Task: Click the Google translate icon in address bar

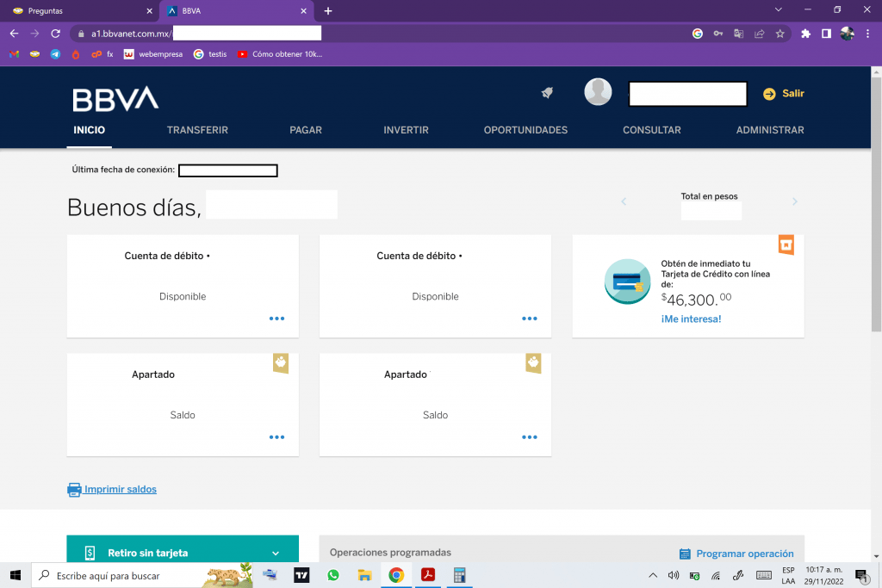Action: [x=738, y=34]
